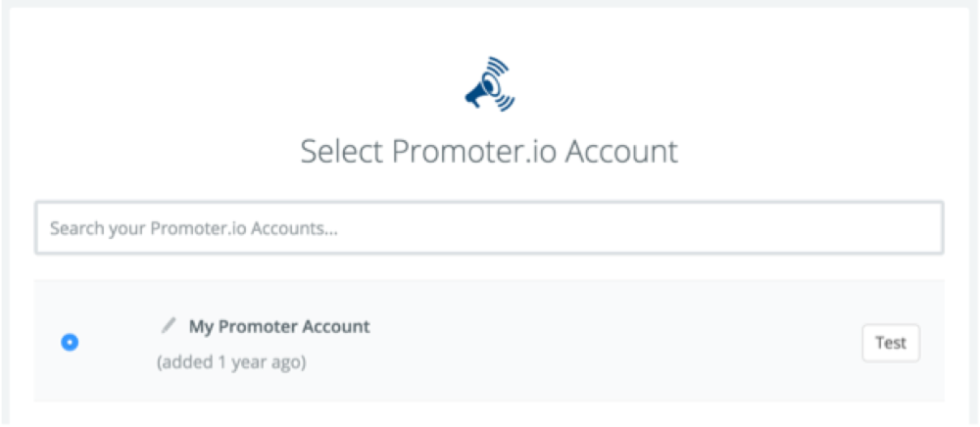Click pencil icon beside My Promoter Account

click(x=170, y=325)
